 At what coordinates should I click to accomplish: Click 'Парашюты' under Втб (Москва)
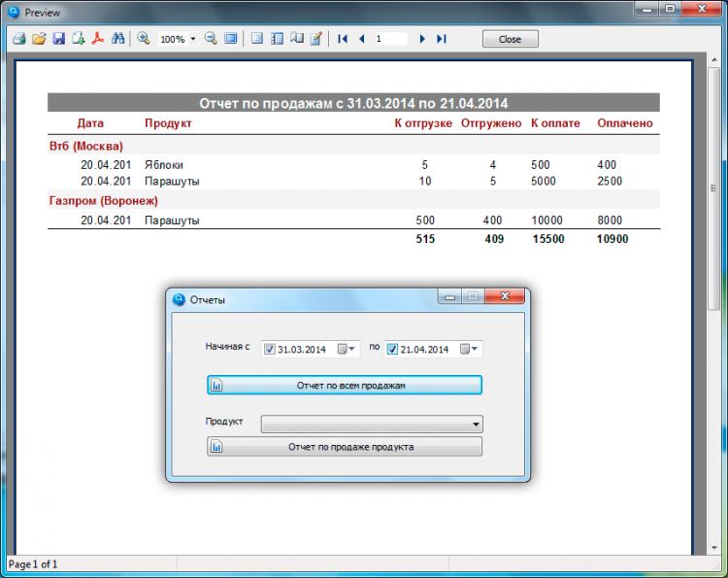[172, 182]
